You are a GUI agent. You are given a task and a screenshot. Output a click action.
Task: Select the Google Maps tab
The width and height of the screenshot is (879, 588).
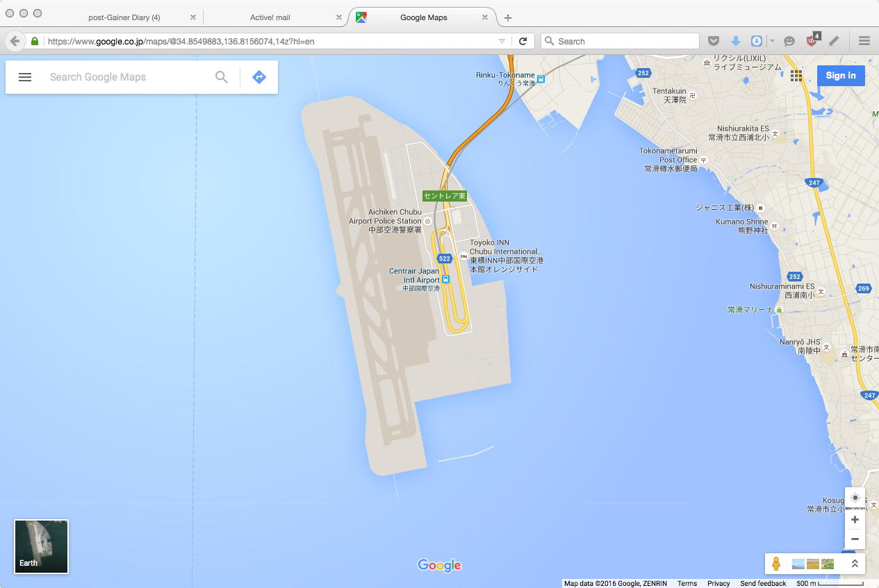pos(423,17)
